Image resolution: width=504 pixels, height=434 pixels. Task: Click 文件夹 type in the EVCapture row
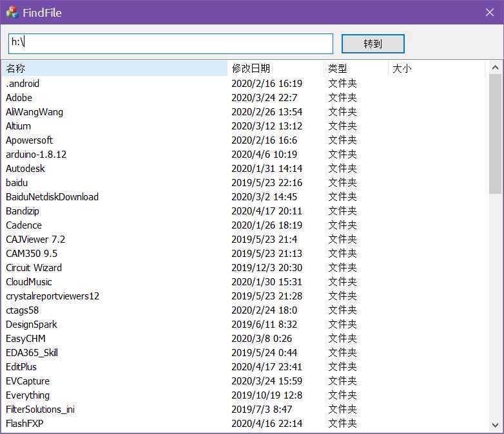(x=342, y=381)
